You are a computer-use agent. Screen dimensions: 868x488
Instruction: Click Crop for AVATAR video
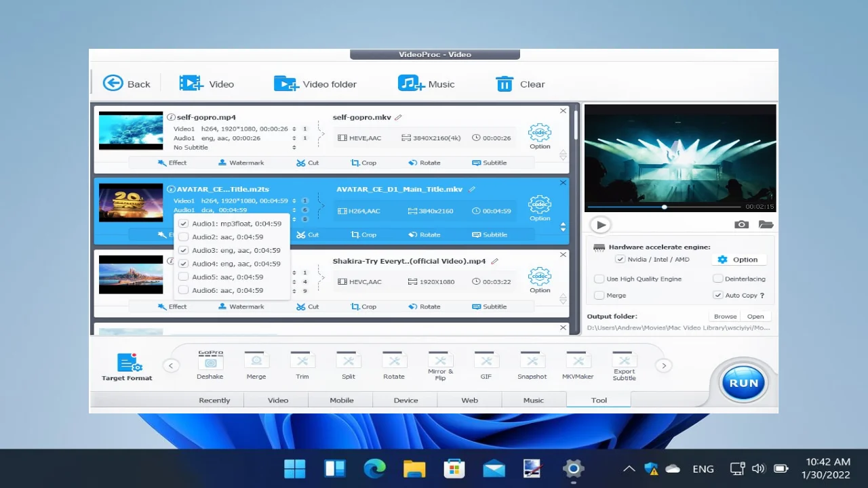point(363,235)
